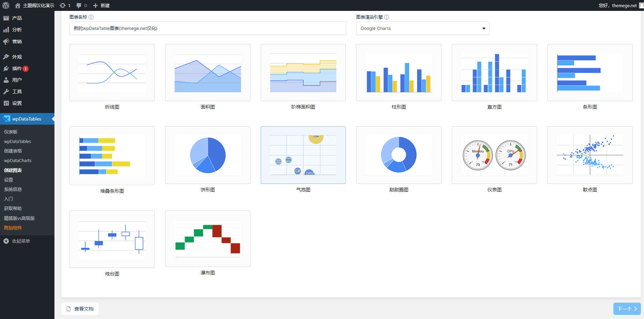
Task: Select the 散点图 scatter chart thumbnail
Action: 590,155
